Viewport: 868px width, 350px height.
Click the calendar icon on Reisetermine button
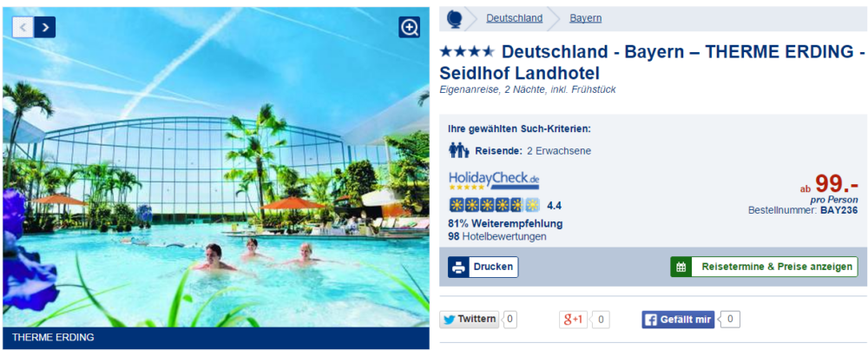pyautogui.click(x=681, y=267)
